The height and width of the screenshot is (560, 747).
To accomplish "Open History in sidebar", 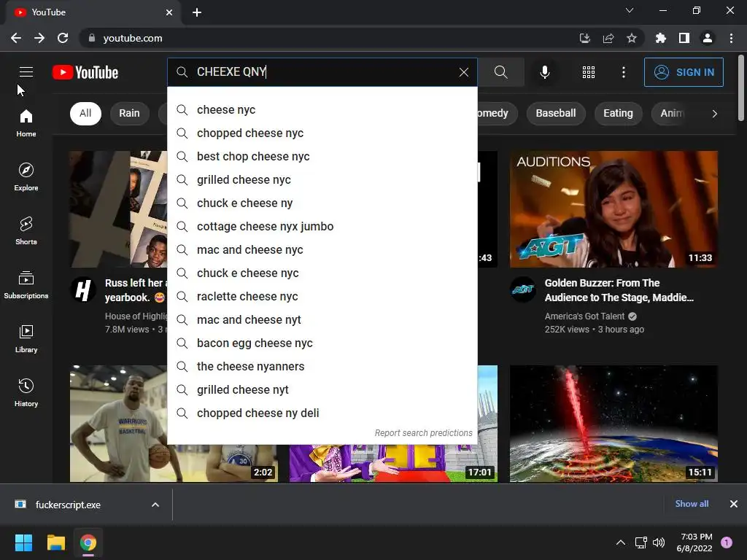I will click(26, 393).
